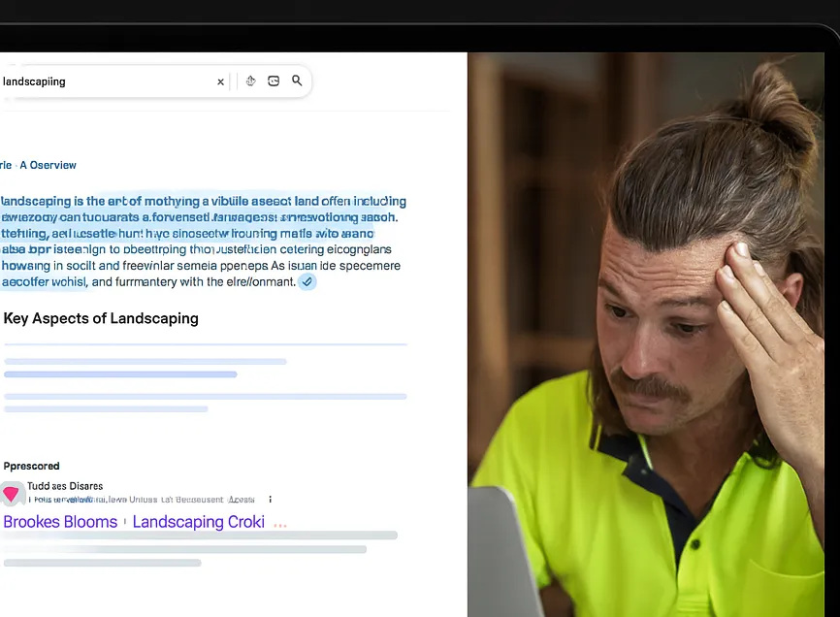
Task: Open the Landscaping Croki result link
Action: tap(198, 522)
